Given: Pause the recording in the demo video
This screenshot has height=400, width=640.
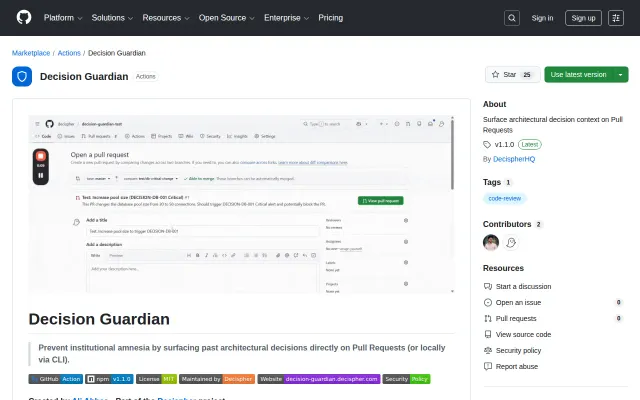Looking at the screenshot, I should pos(41,176).
